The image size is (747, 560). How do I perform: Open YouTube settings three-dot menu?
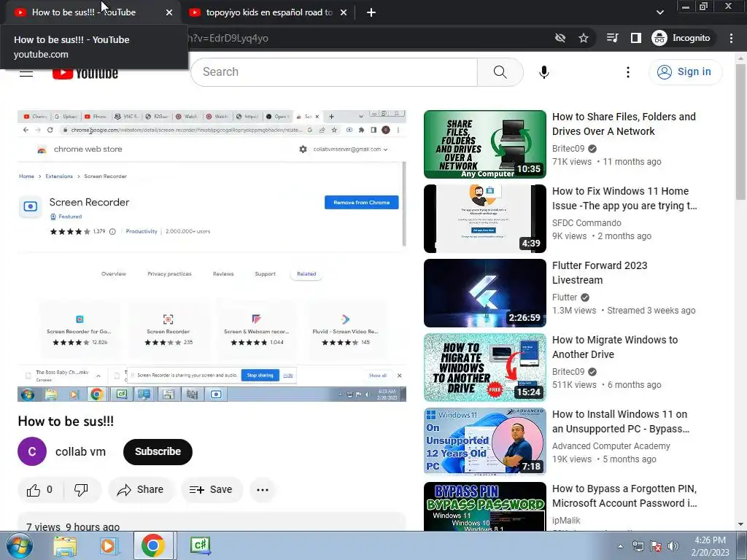coord(627,72)
